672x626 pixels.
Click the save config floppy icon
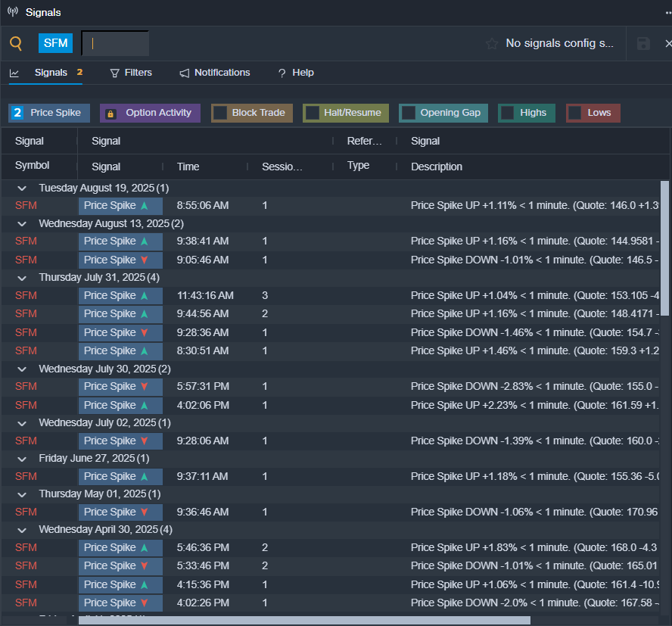pos(643,44)
